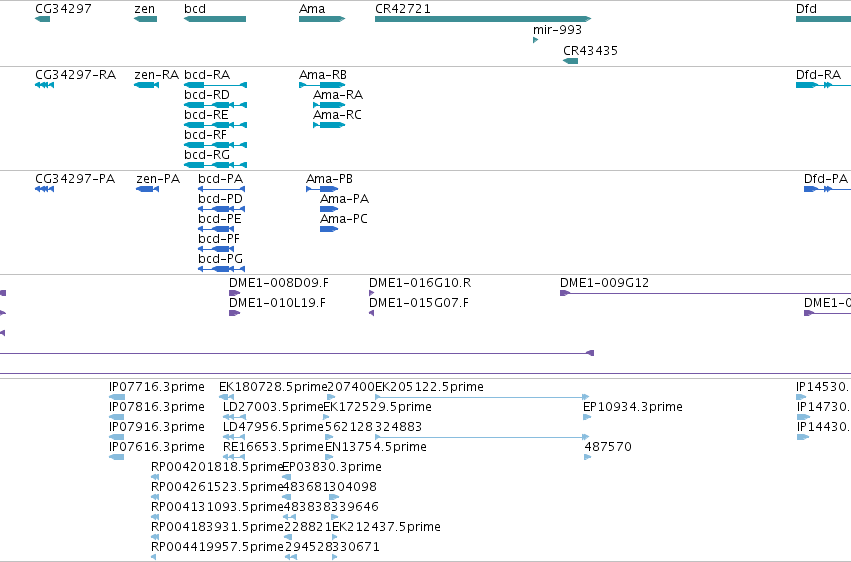Click the IP07616.3prime EST glyph
This screenshot has width=851, height=562.
pyautogui.click(x=117, y=457)
